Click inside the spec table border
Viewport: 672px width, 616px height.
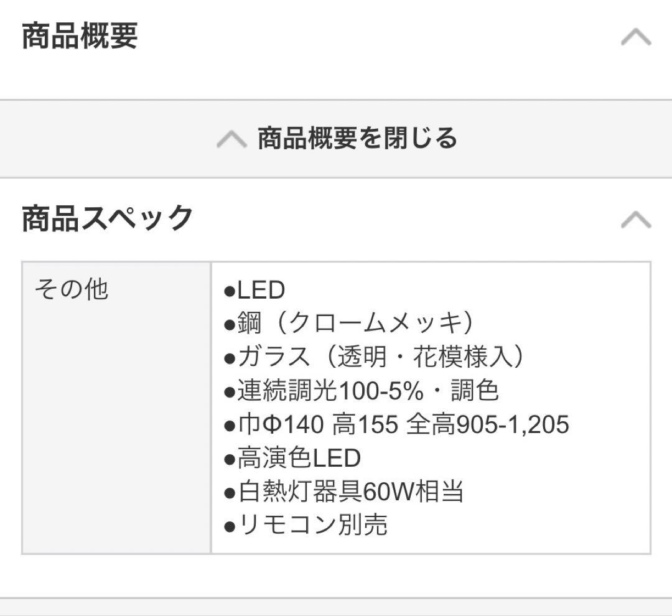(336, 408)
